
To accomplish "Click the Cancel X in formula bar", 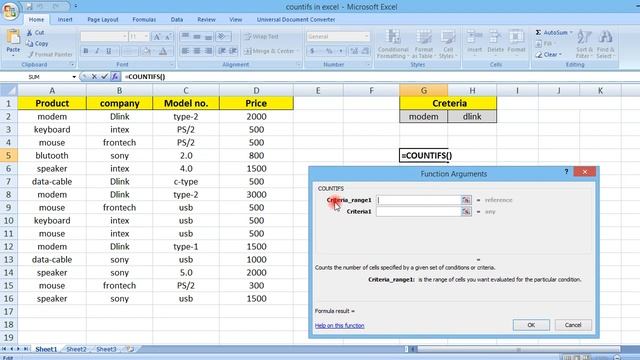I will pyautogui.click(x=94, y=76).
